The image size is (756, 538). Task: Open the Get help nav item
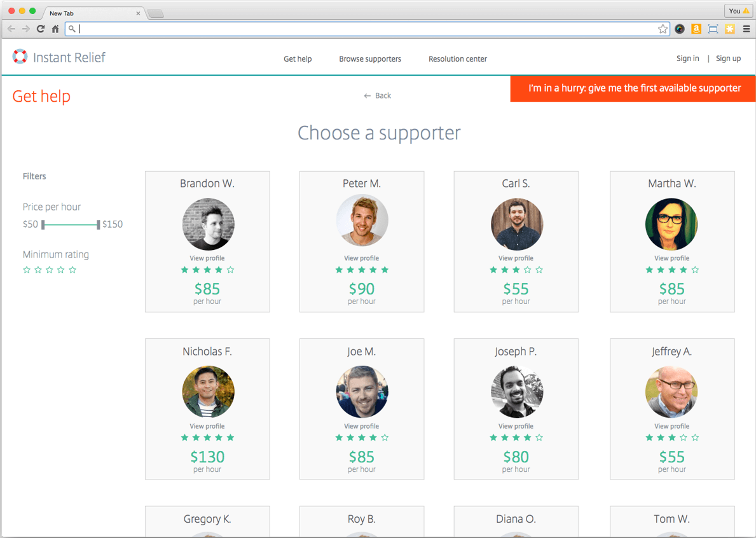tap(298, 59)
